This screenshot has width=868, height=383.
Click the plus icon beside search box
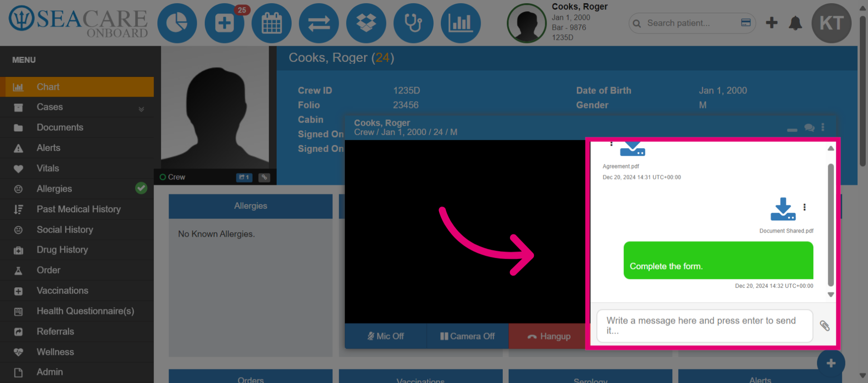pos(772,23)
